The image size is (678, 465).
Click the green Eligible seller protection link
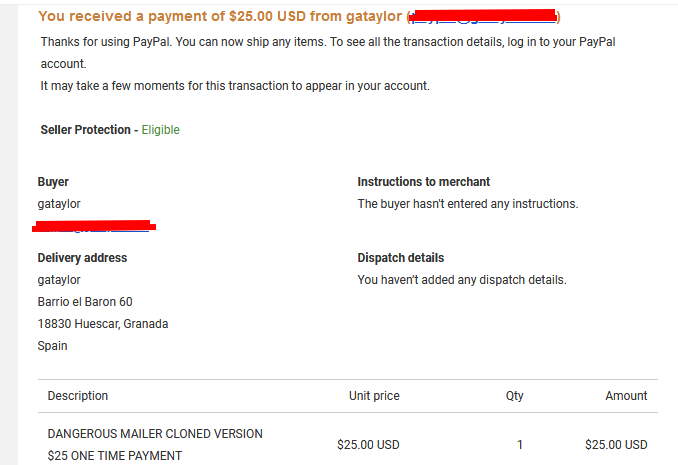(160, 130)
